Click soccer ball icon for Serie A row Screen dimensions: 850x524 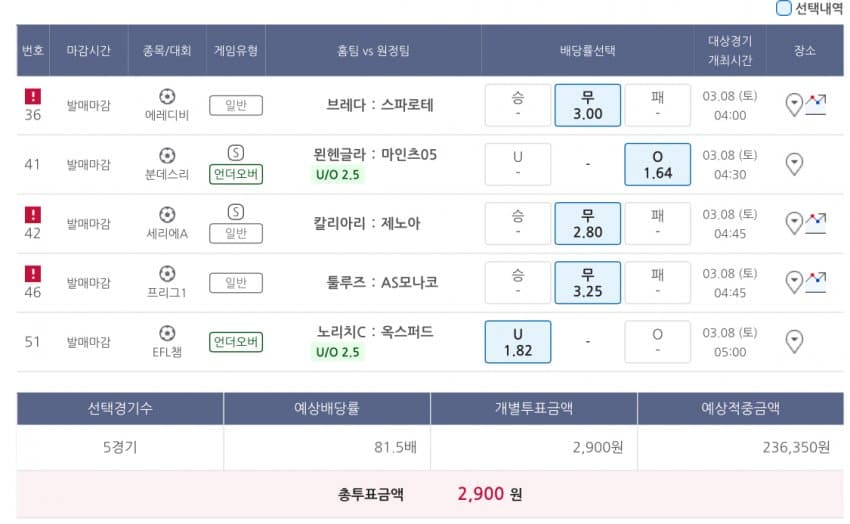point(167,215)
